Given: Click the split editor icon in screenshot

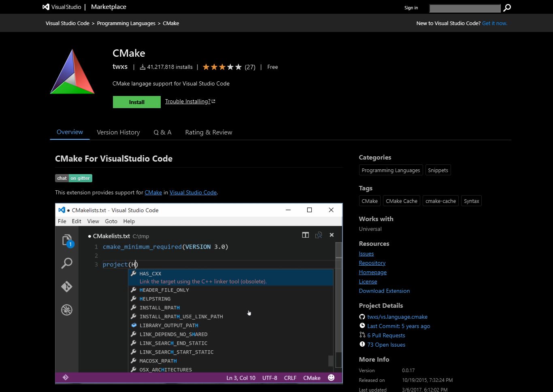Looking at the screenshot, I should (x=306, y=235).
